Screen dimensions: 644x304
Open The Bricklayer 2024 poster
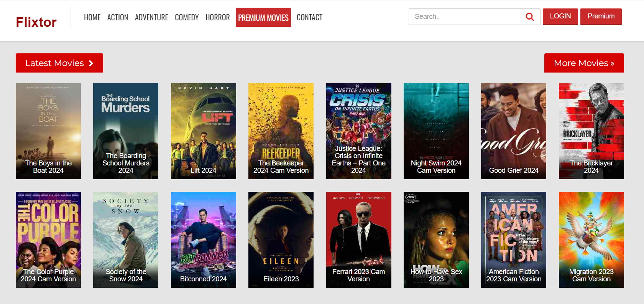tap(591, 131)
